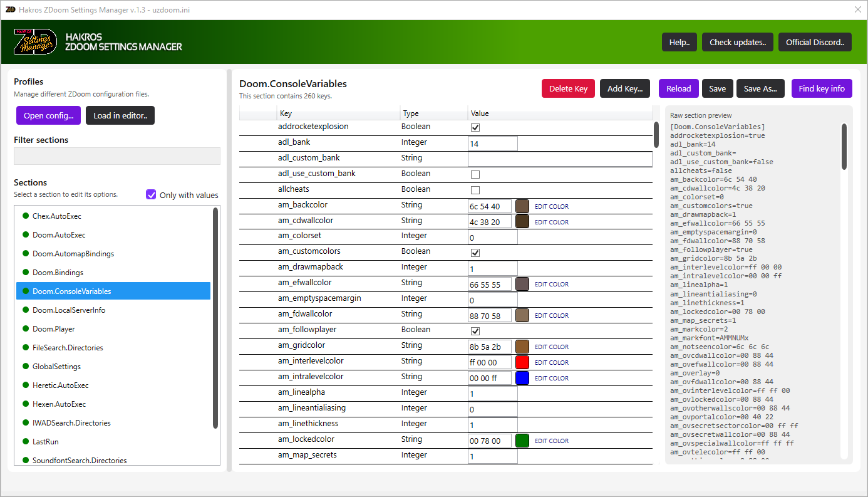Click the am_linethickness value field

click(x=493, y=425)
